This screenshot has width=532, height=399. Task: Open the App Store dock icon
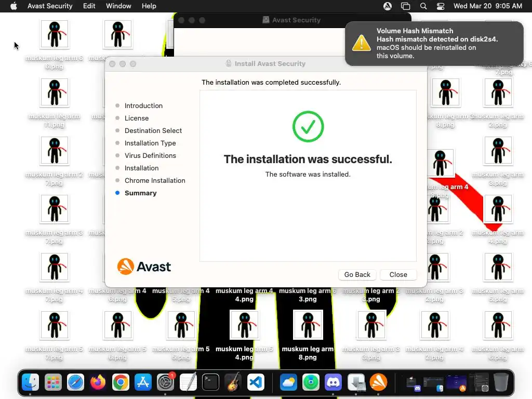click(x=143, y=382)
